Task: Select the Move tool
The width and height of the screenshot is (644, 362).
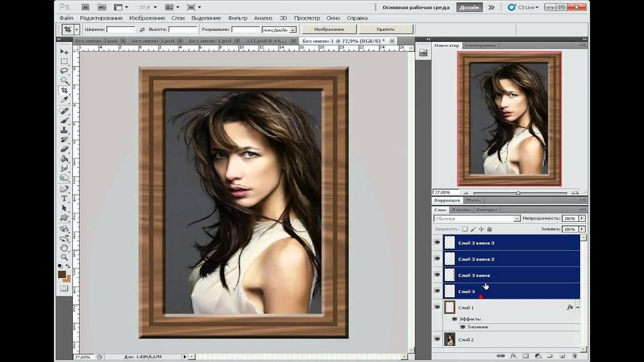Action: point(64,52)
